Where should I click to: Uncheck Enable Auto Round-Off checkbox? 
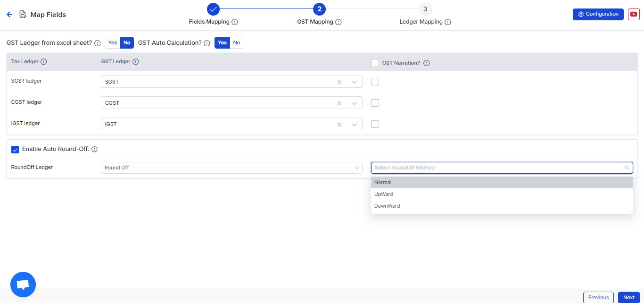click(x=15, y=149)
